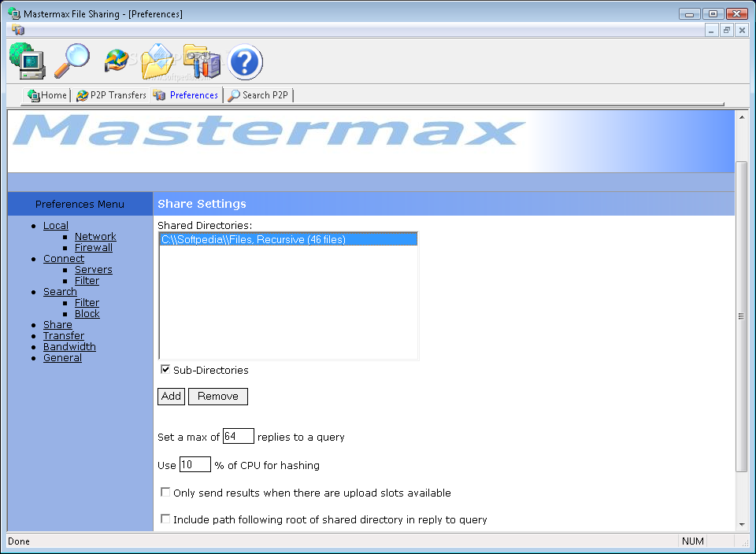The image size is (756, 554).
Task: Click the Home computer toolbar icon
Action: [x=28, y=61]
